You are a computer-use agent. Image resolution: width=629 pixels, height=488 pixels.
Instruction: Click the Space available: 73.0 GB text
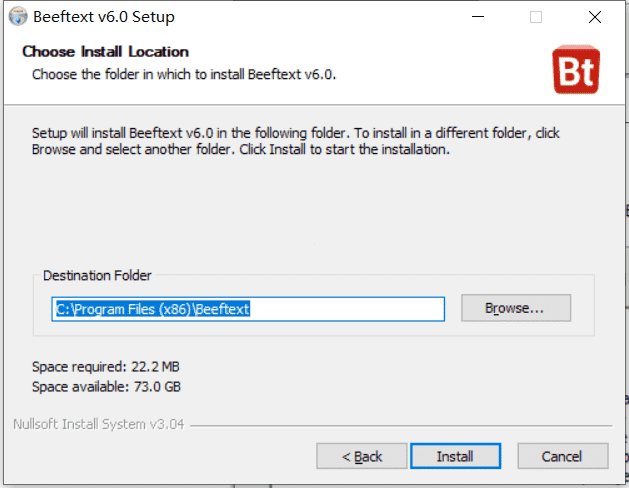point(106,387)
